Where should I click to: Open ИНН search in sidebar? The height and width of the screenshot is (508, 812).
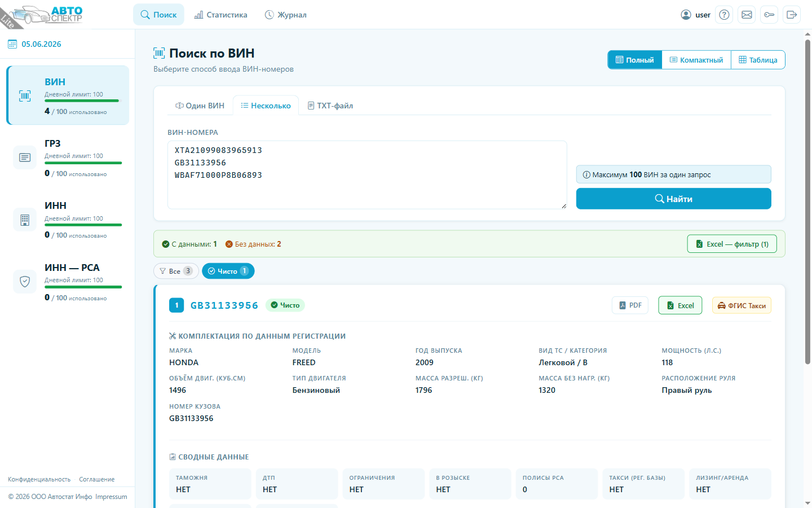(x=68, y=220)
